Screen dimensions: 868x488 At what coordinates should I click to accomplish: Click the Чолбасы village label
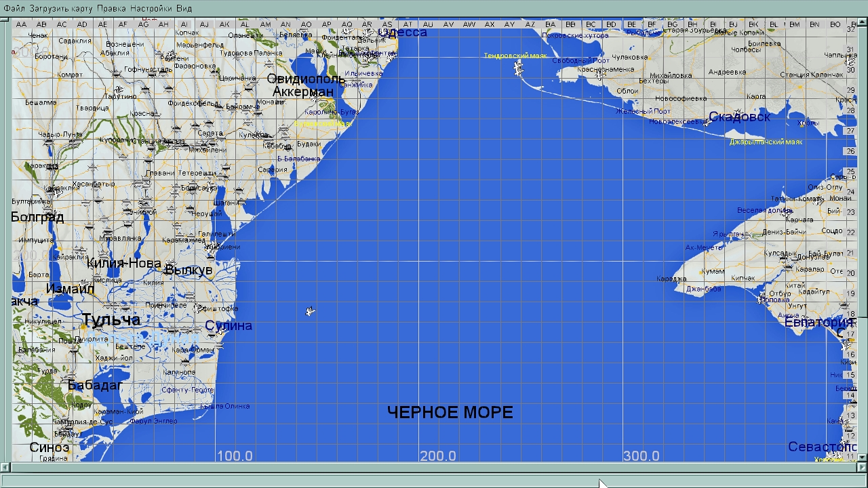[x=746, y=49]
